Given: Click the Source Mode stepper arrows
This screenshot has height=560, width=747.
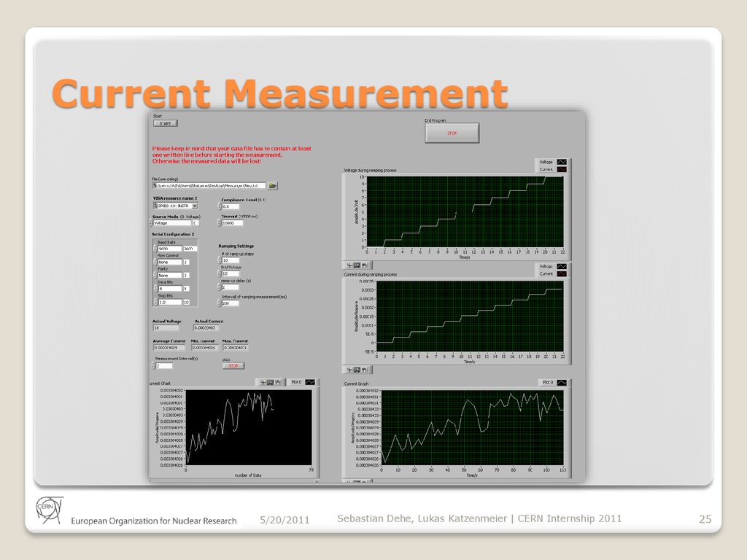Looking at the screenshot, I should click(x=151, y=223).
